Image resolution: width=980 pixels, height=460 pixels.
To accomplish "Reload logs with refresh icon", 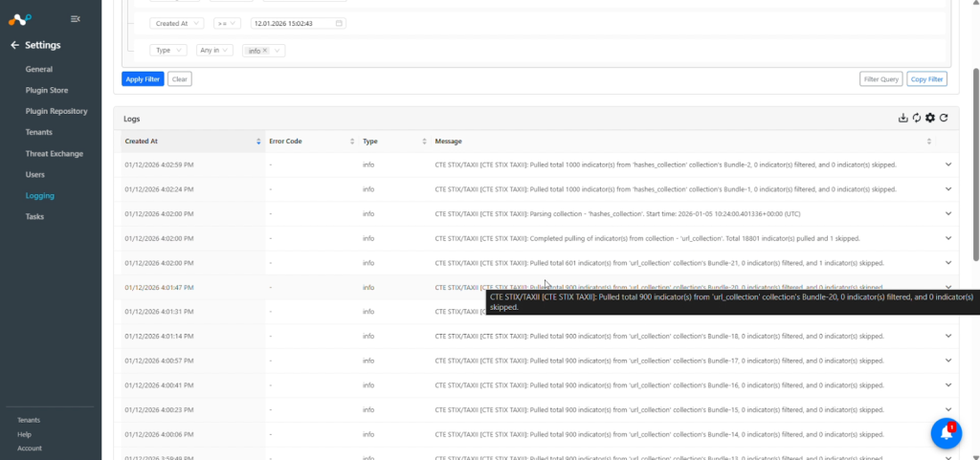I will point(944,118).
